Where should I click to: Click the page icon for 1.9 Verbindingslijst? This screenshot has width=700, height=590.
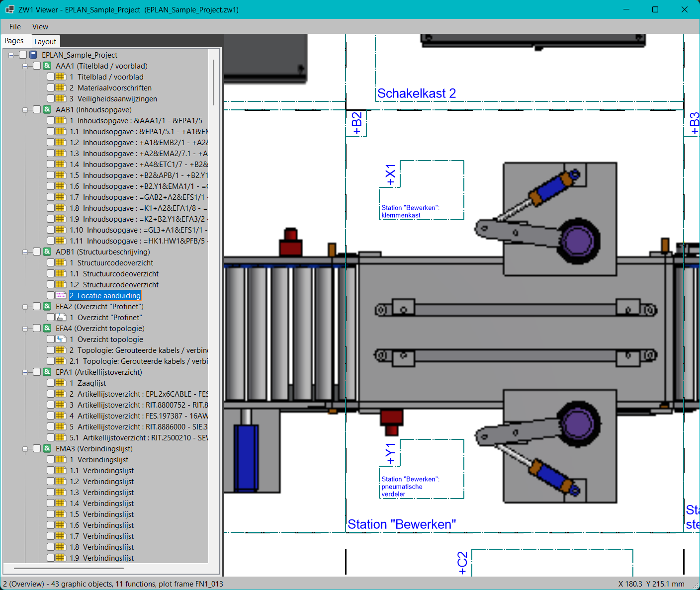(61, 558)
